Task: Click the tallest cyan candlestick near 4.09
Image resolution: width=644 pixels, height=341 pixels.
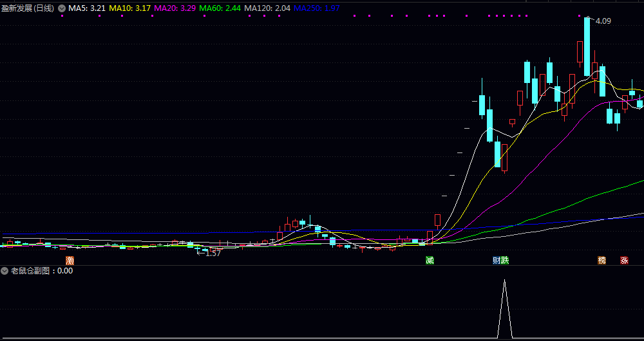Action: [587, 45]
